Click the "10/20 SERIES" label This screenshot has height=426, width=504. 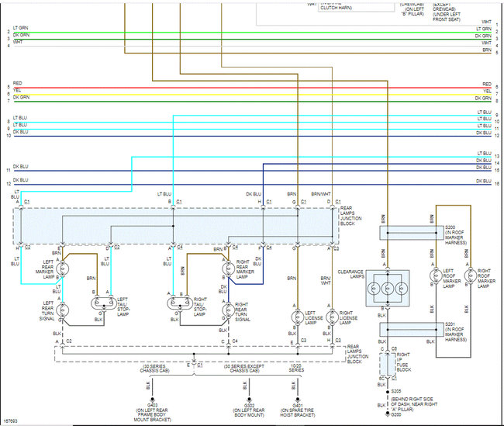(296, 368)
